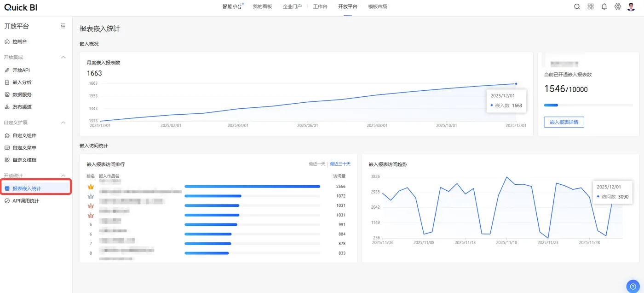Click the bar for 2556 visits
Screen dimensions: 644x293
pyautogui.click(x=252, y=187)
